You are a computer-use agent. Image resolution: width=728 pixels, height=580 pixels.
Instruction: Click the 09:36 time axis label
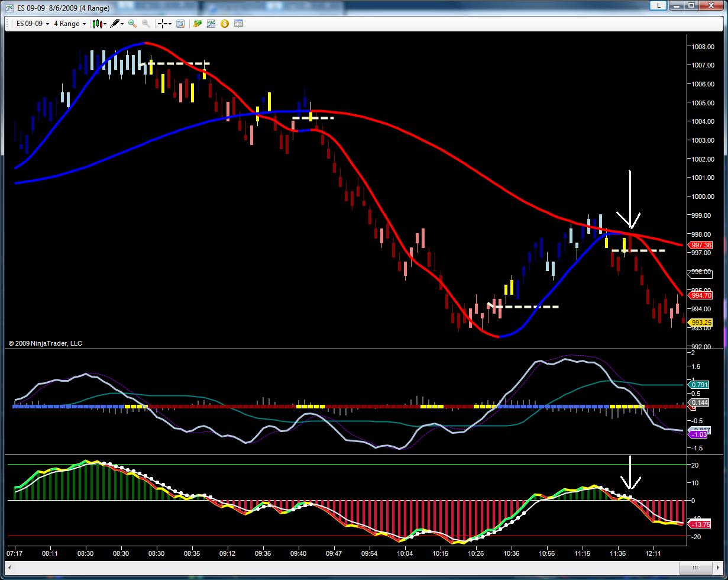263,554
